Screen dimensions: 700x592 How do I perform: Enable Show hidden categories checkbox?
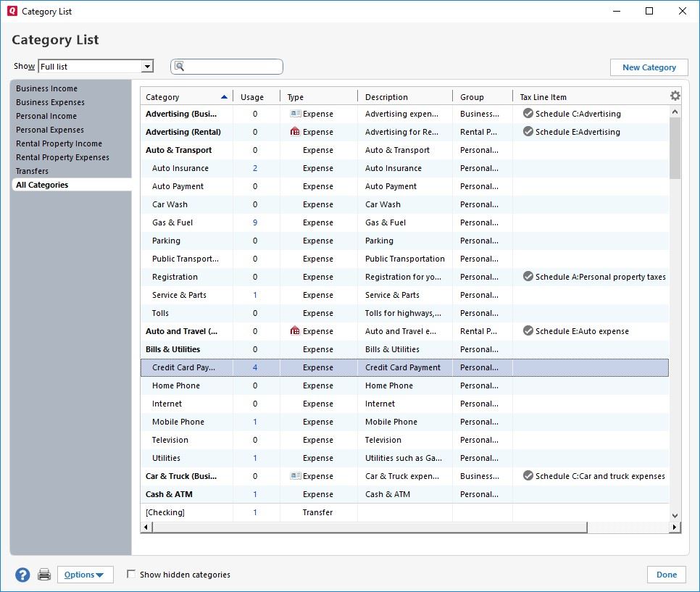click(x=131, y=574)
